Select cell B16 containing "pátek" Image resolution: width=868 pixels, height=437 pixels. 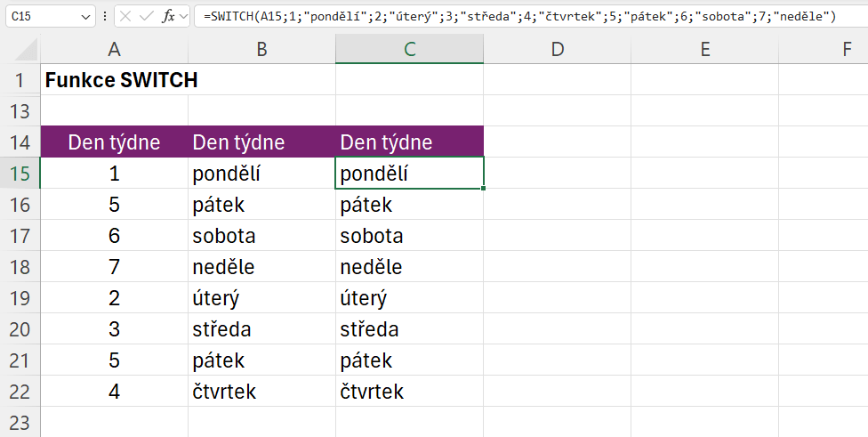[x=261, y=205]
